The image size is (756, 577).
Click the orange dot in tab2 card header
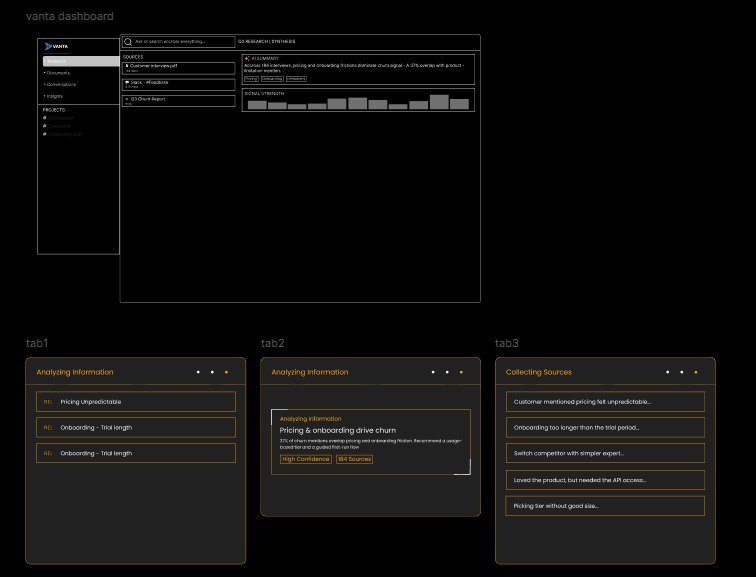pyautogui.click(x=461, y=372)
